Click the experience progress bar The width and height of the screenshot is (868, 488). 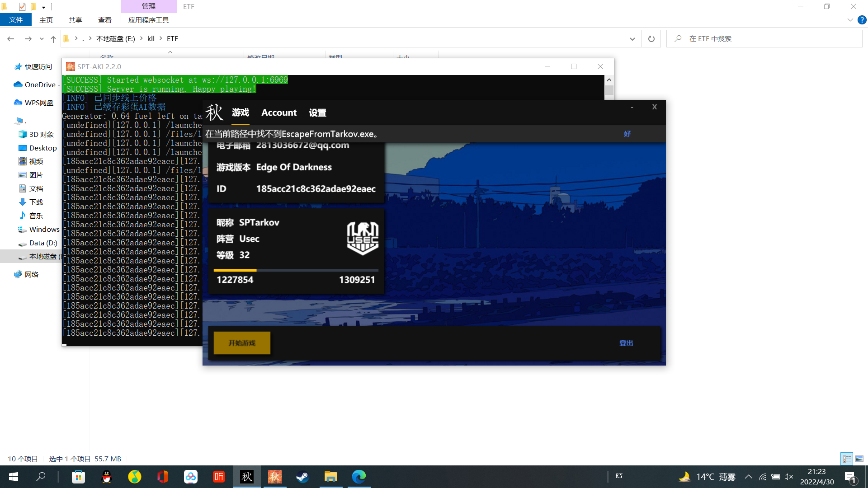click(x=296, y=270)
